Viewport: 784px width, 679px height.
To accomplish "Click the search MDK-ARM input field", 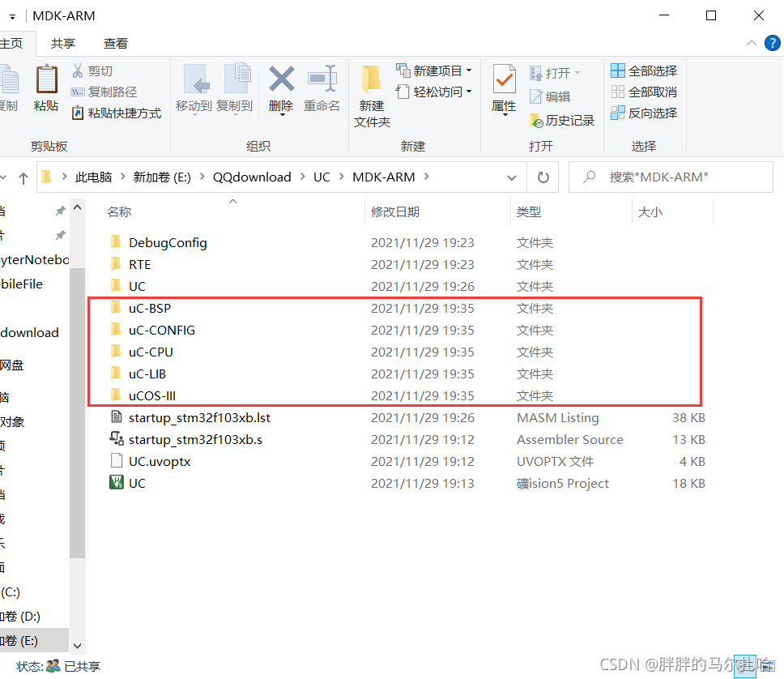I will pyautogui.click(x=671, y=177).
